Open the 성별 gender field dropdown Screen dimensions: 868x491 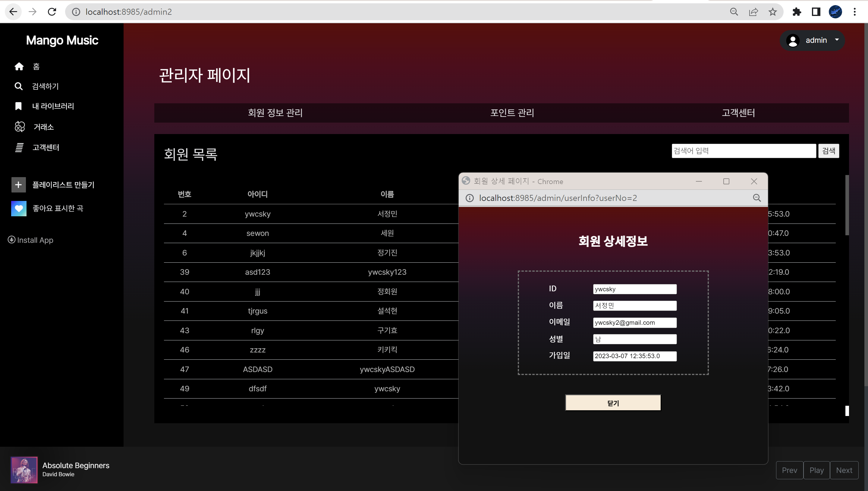coord(634,339)
